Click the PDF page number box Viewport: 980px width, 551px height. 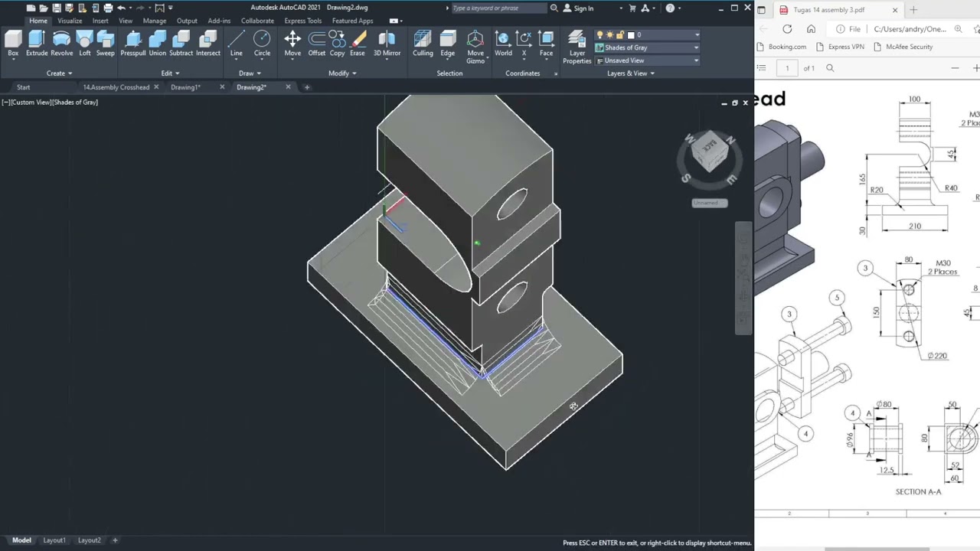coord(786,68)
